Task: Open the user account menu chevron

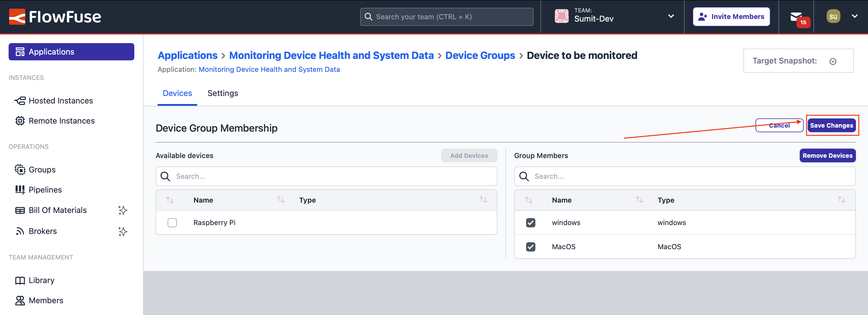Action: point(855,16)
